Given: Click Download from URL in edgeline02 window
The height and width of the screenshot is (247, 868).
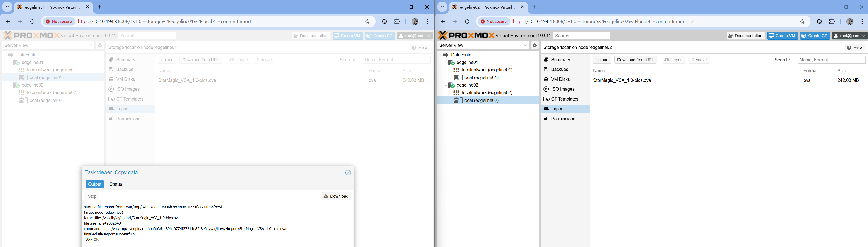Looking at the screenshot, I should tap(635, 60).
